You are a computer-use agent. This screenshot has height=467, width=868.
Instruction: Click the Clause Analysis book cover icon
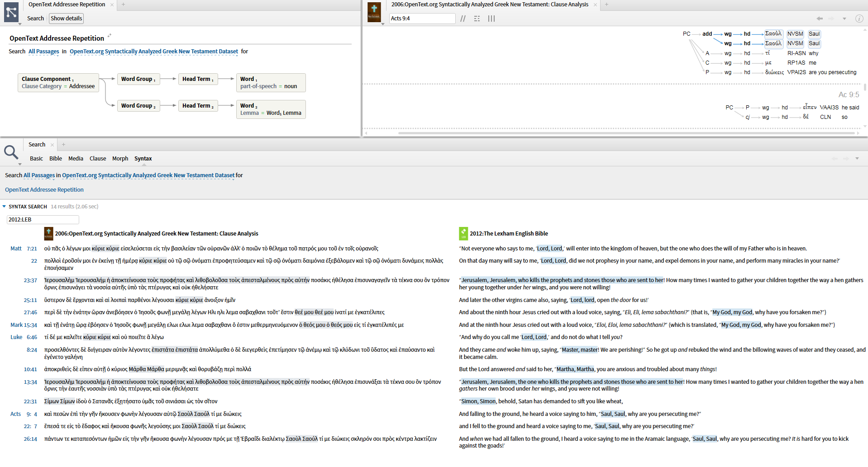[x=374, y=12]
